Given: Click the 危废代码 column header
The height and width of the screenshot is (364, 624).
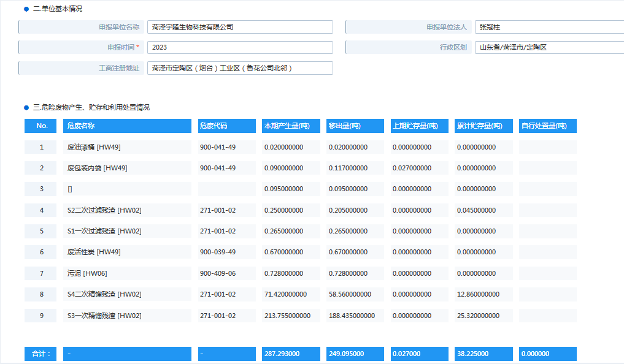Looking at the screenshot, I should coord(226,126).
